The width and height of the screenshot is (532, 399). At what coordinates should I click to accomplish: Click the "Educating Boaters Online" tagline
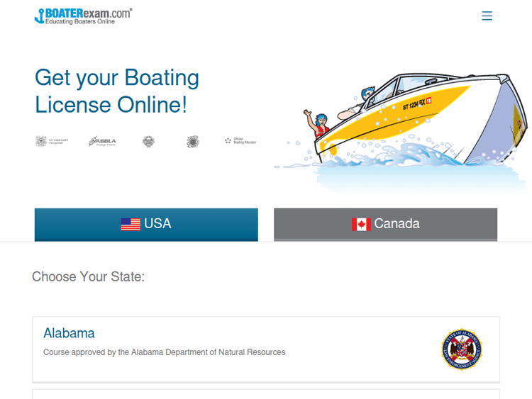(79, 22)
